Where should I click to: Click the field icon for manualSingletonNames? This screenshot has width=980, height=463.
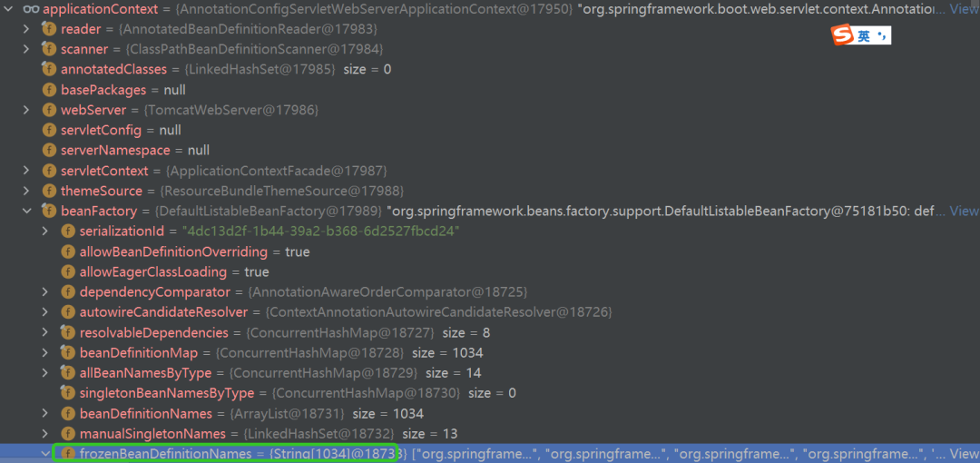(x=67, y=434)
